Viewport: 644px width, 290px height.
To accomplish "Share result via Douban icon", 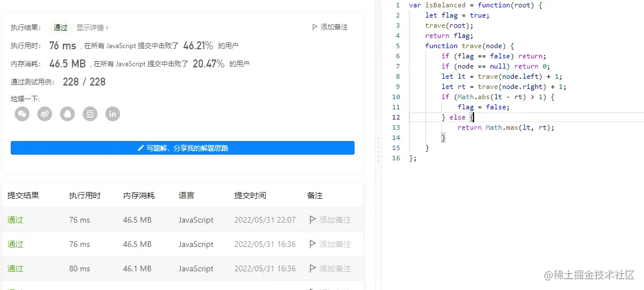I will click(90, 114).
